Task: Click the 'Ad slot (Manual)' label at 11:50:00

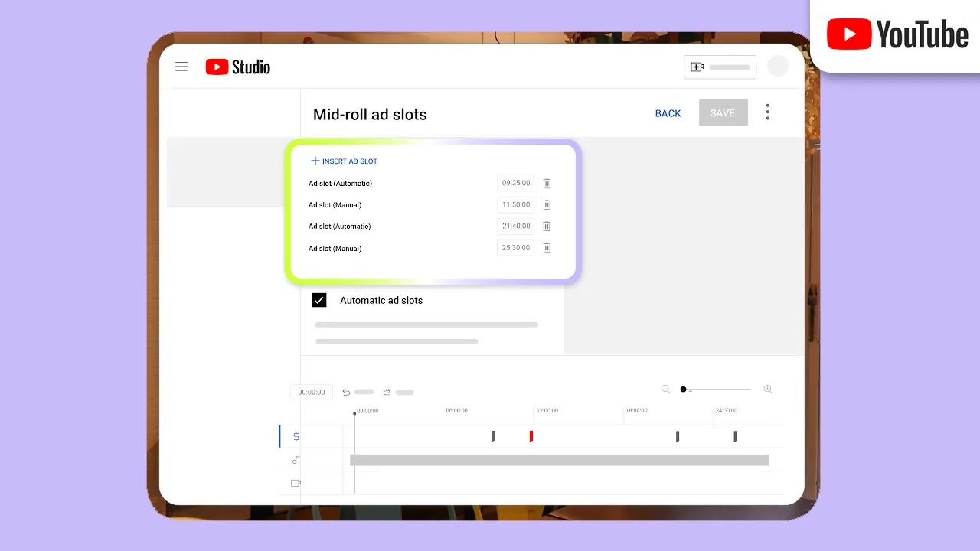Action: (x=335, y=205)
